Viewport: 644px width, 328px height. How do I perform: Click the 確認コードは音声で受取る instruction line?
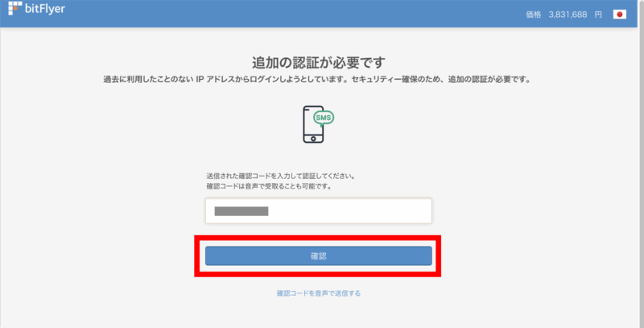coord(268,186)
